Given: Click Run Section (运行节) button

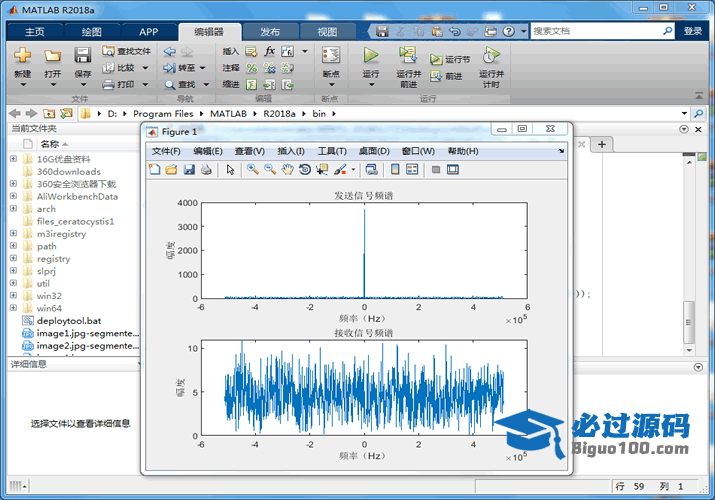Looking at the screenshot, I should pos(450,60).
